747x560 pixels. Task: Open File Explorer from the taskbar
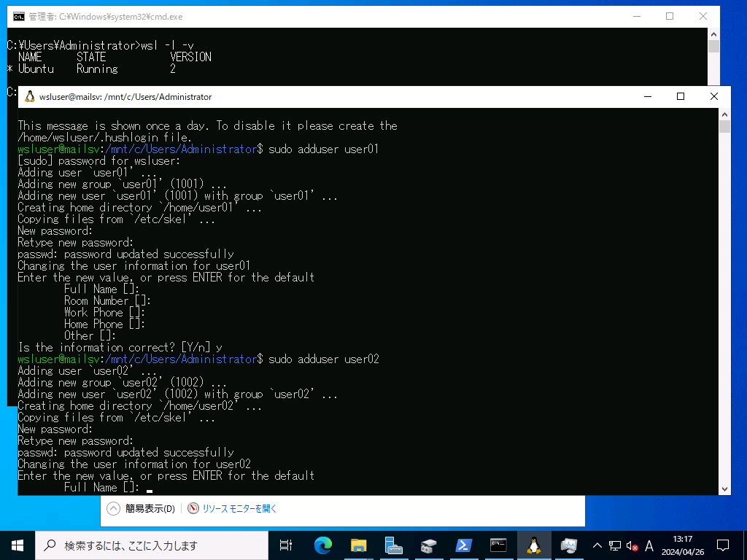357,545
